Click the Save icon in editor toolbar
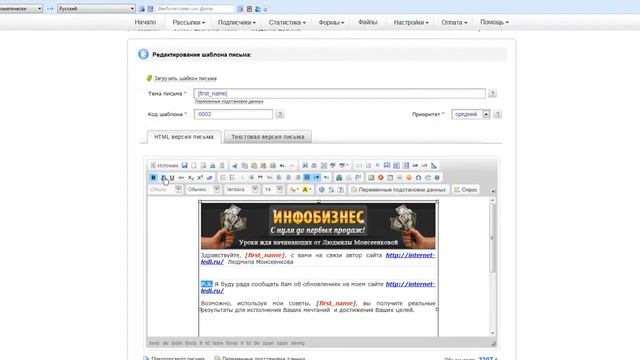The width and height of the screenshot is (640, 360). [x=184, y=165]
